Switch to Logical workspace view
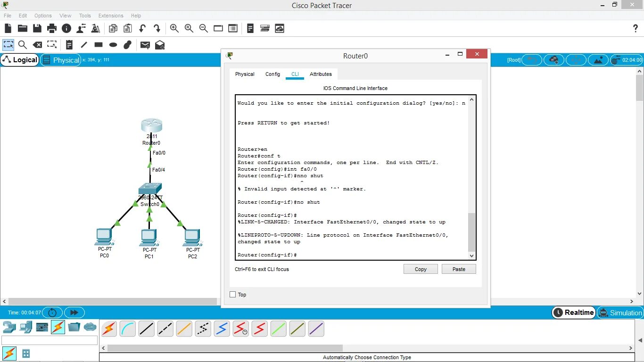 20,60
